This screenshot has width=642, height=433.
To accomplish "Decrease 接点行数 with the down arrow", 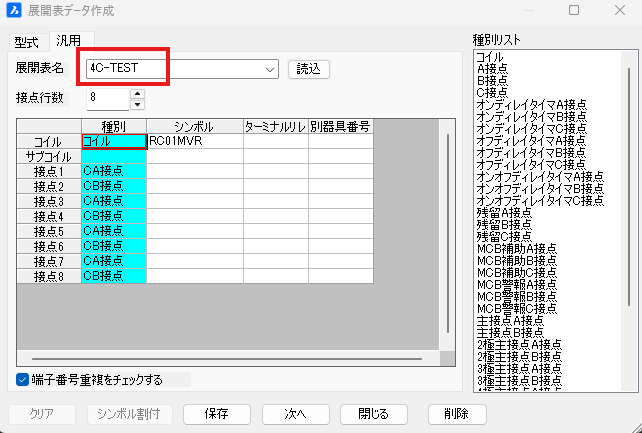I will tap(137, 105).
